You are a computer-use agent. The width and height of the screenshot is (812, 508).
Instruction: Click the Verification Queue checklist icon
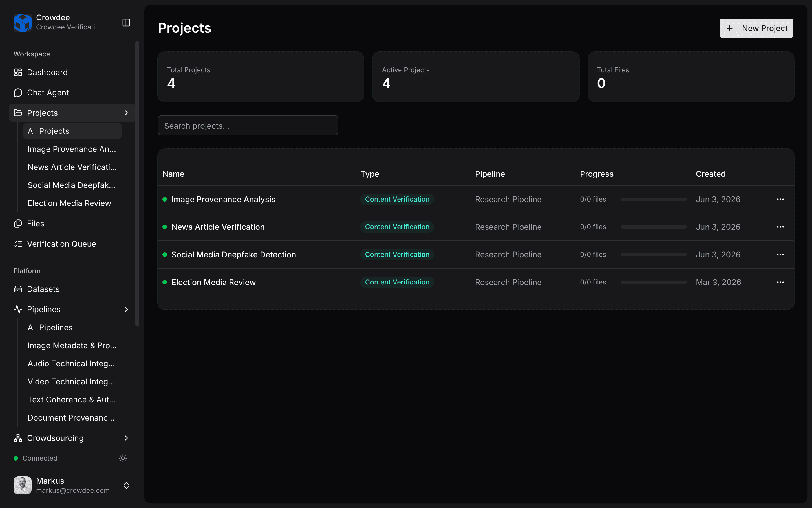point(18,244)
